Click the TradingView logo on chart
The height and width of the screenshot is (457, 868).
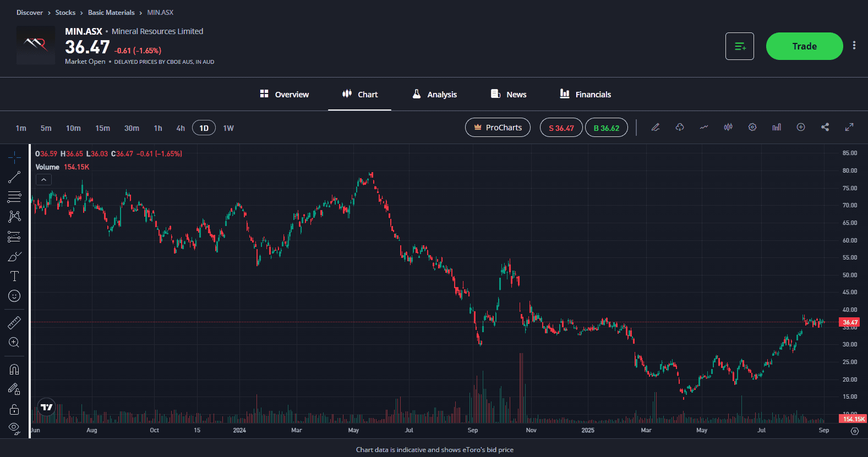click(47, 407)
